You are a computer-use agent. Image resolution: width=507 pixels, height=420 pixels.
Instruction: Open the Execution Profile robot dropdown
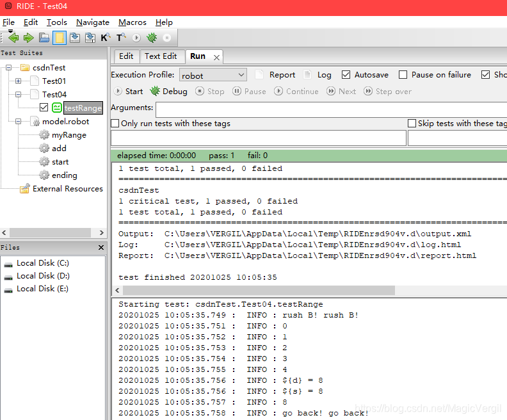tap(213, 75)
